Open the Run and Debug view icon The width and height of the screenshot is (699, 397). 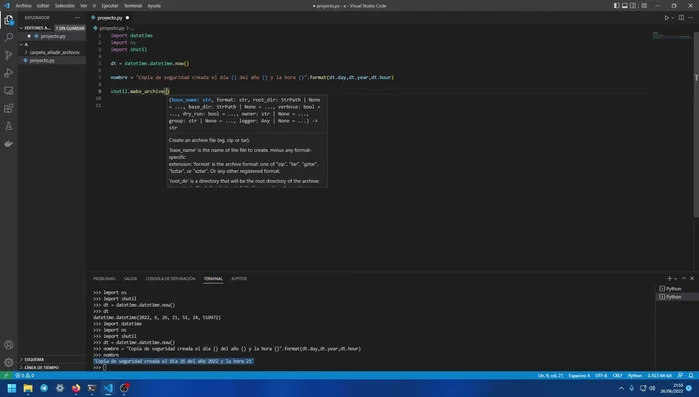click(x=8, y=73)
